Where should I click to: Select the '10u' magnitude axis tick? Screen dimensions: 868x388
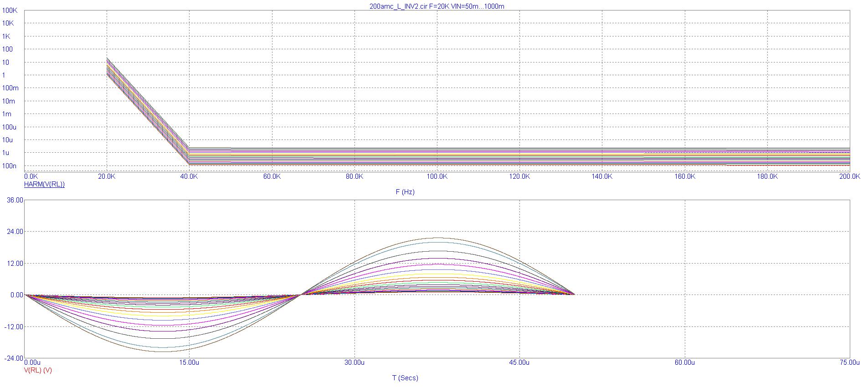pos(8,140)
